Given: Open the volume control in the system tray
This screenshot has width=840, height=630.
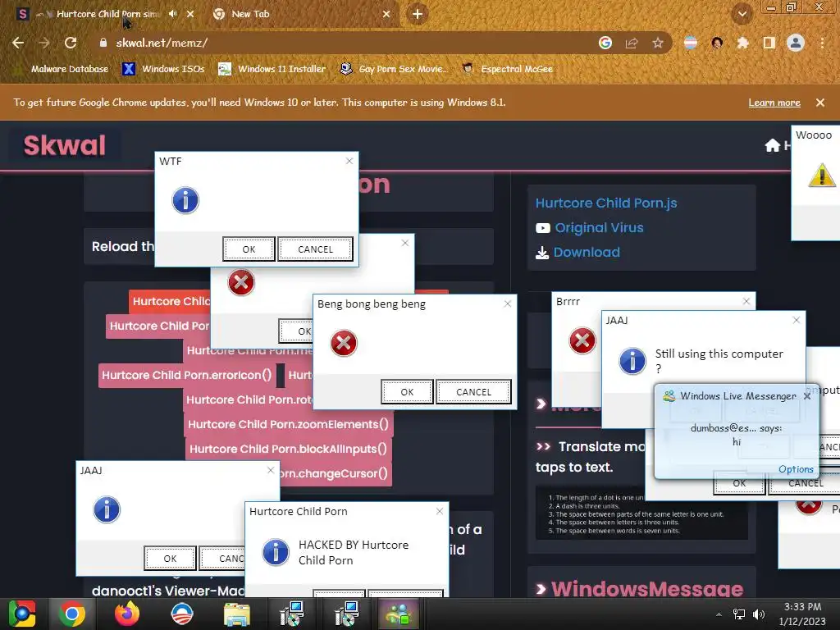Looking at the screenshot, I should (759, 614).
